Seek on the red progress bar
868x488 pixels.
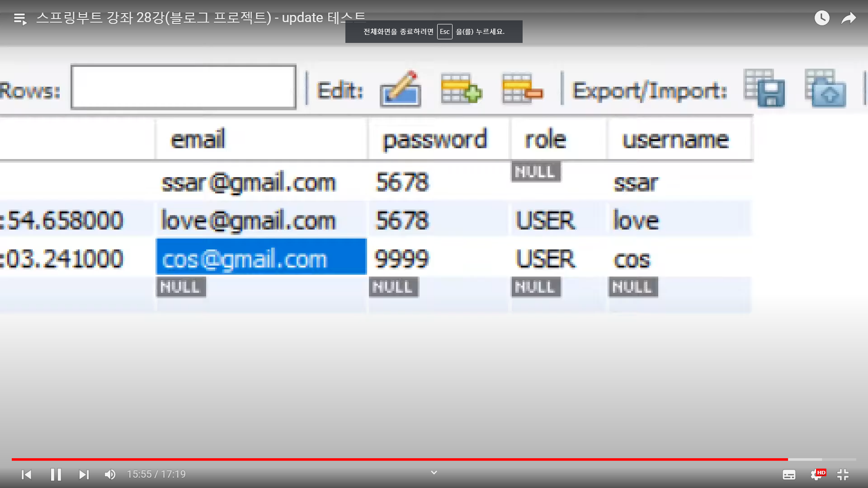pyautogui.click(x=398, y=459)
